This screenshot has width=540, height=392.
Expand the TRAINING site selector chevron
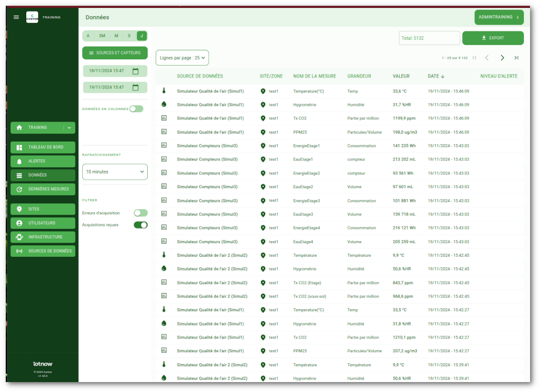click(x=69, y=128)
